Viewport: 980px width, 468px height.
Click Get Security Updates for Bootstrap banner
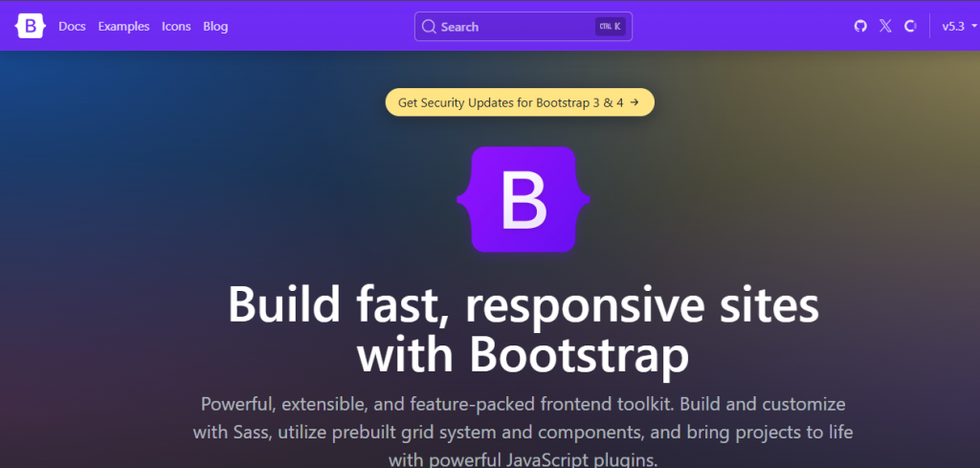[x=520, y=102]
